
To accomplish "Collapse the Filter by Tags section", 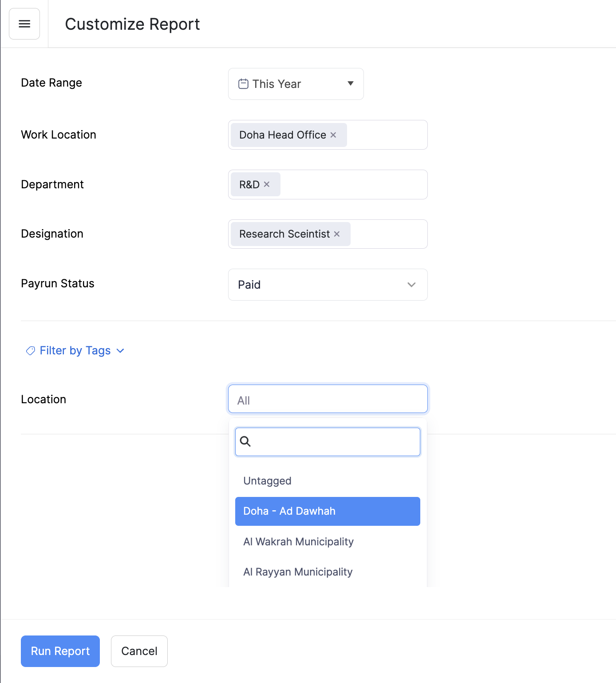I will [120, 350].
